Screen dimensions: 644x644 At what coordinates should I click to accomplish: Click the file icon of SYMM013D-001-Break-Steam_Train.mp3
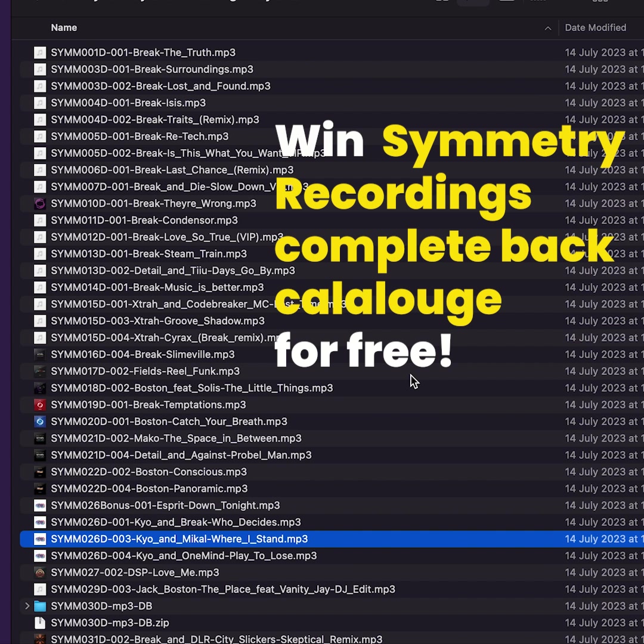[40, 254]
